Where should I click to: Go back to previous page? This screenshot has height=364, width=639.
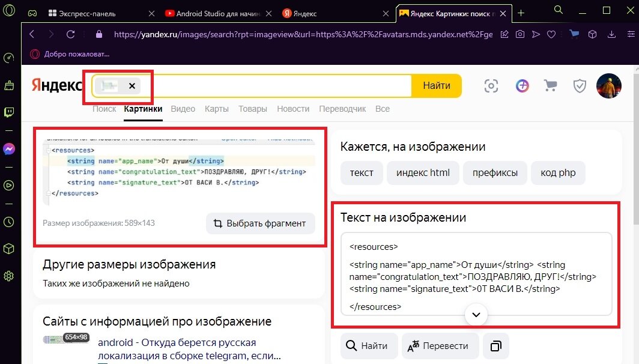point(32,34)
